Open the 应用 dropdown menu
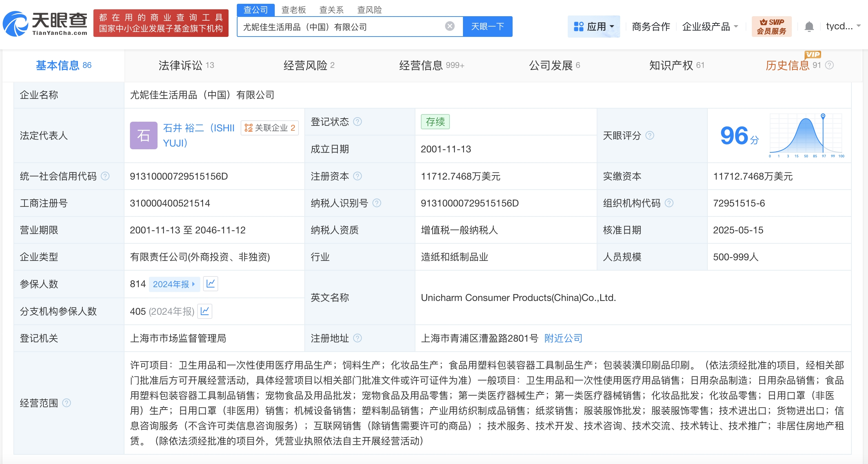 pyautogui.click(x=594, y=27)
